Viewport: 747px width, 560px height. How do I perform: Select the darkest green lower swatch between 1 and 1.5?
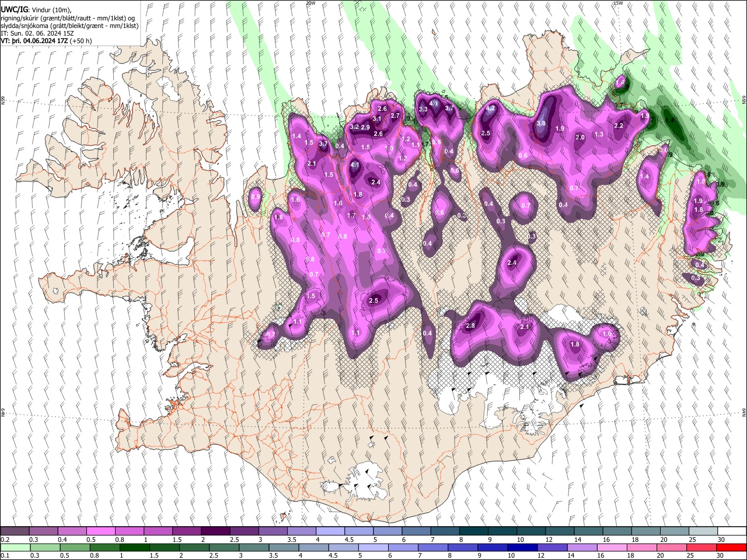(x=134, y=547)
